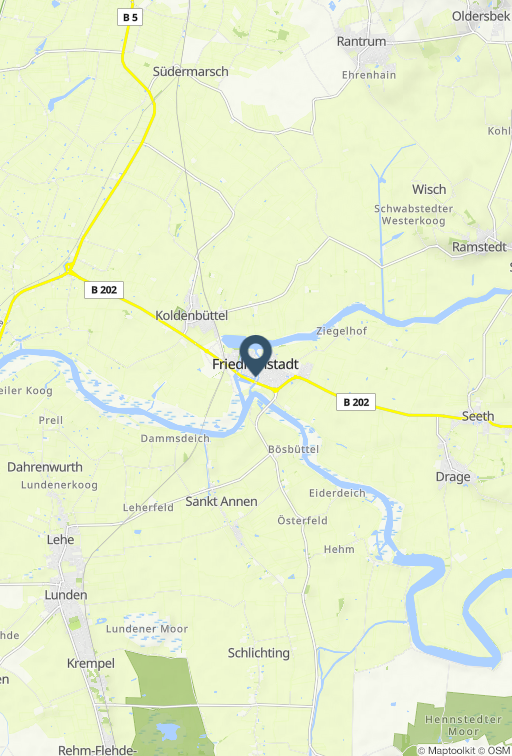Select the Dahrenwurth label
Viewport: 512px width, 756px height.
coord(45,467)
